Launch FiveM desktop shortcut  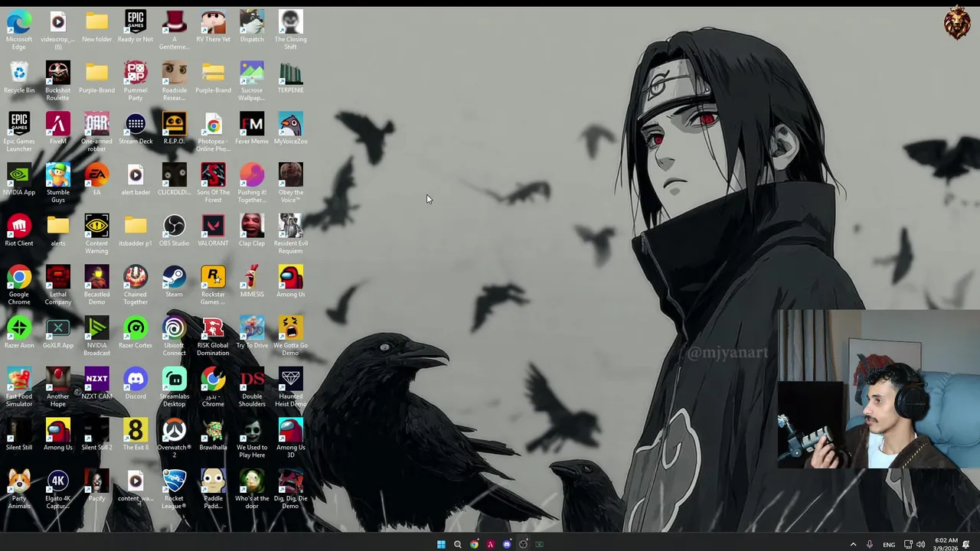click(58, 129)
